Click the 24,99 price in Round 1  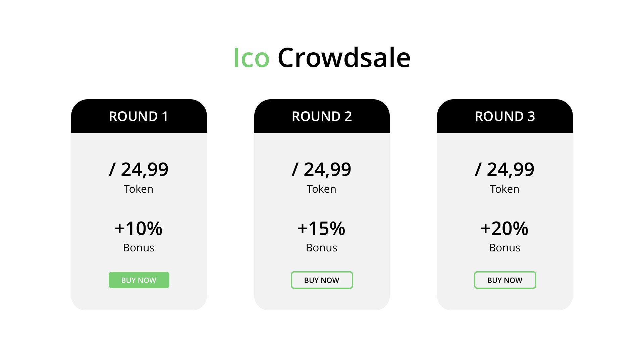point(139,170)
